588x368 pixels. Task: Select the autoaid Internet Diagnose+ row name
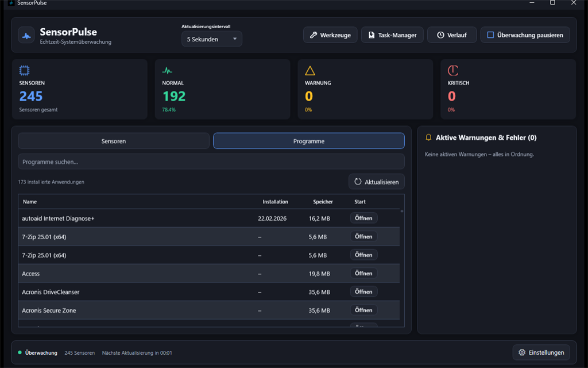pyautogui.click(x=58, y=218)
